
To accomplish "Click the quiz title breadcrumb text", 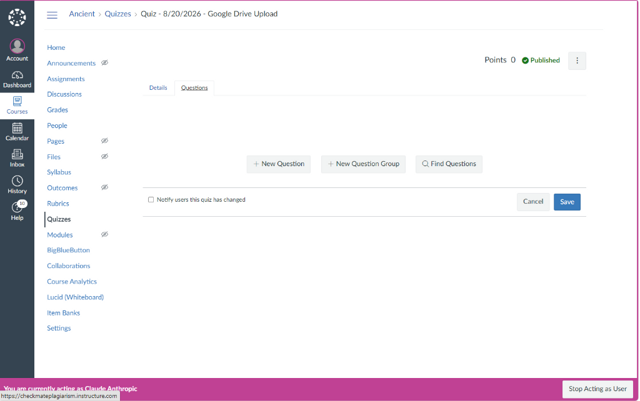I will (x=209, y=14).
